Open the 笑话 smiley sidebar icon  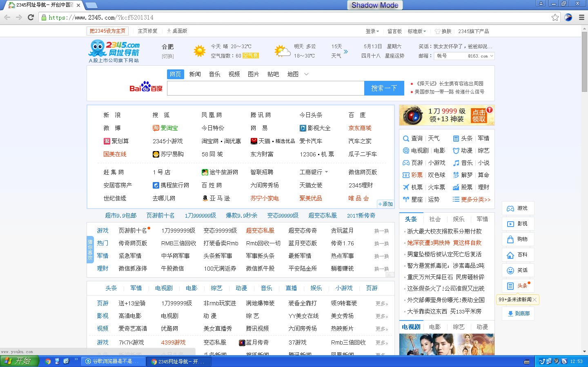[510, 270]
